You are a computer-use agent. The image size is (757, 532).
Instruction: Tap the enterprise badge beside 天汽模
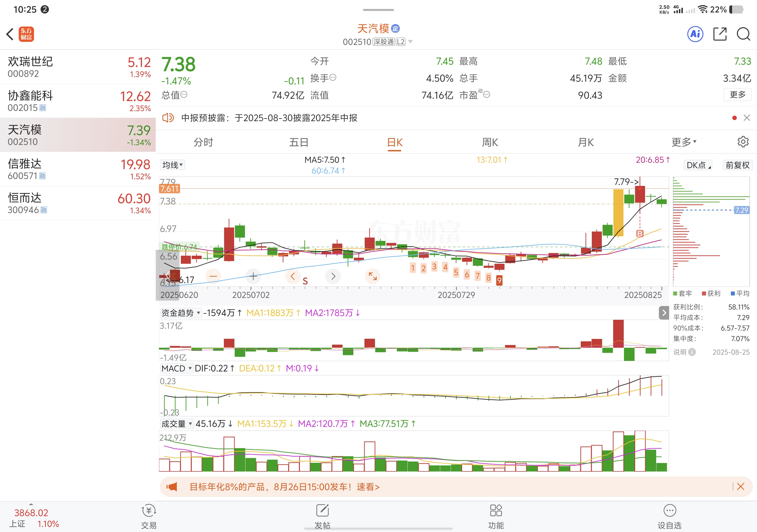pos(395,29)
